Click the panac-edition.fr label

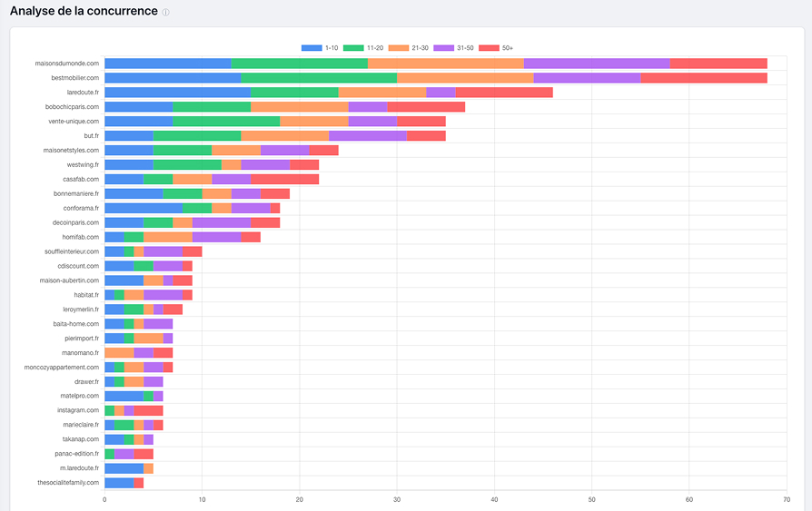[77, 454]
